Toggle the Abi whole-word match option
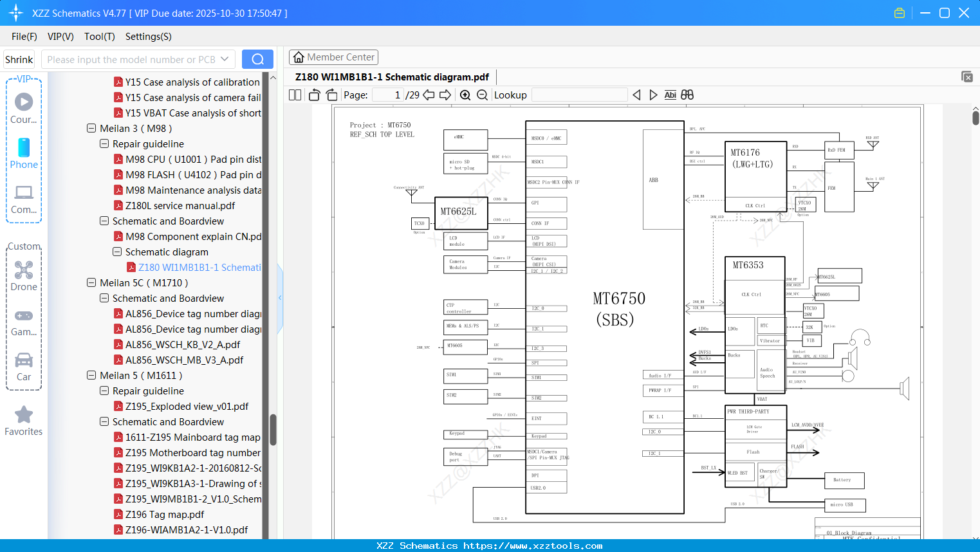Viewport: 980px width, 552px height. point(670,95)
